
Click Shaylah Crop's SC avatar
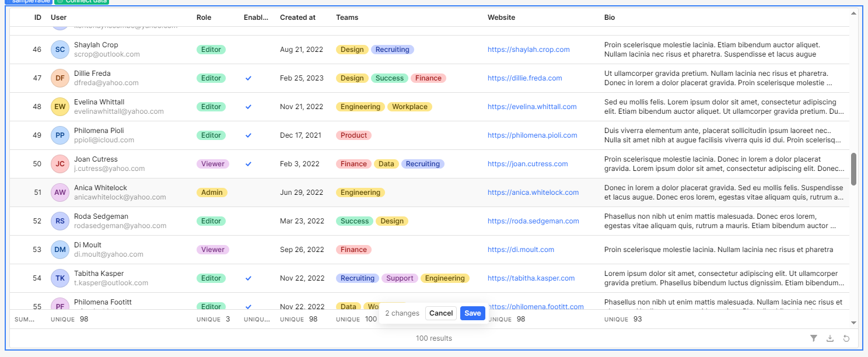60,50
